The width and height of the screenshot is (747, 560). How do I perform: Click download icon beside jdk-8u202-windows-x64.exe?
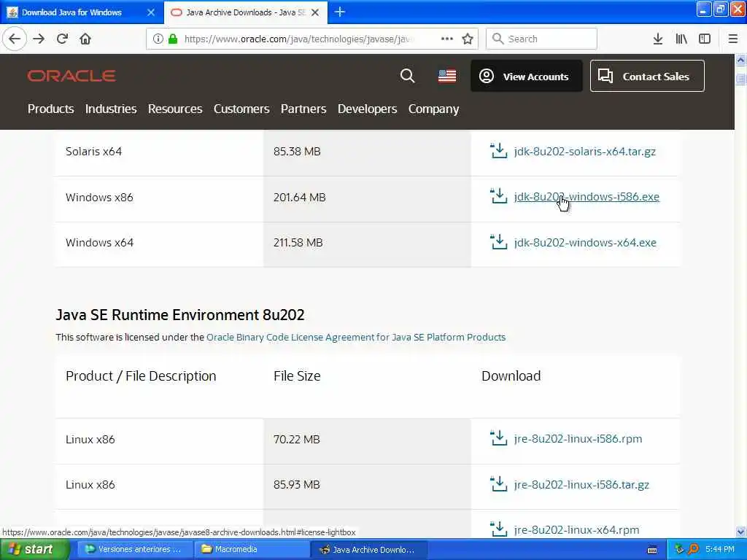(499, 241)
